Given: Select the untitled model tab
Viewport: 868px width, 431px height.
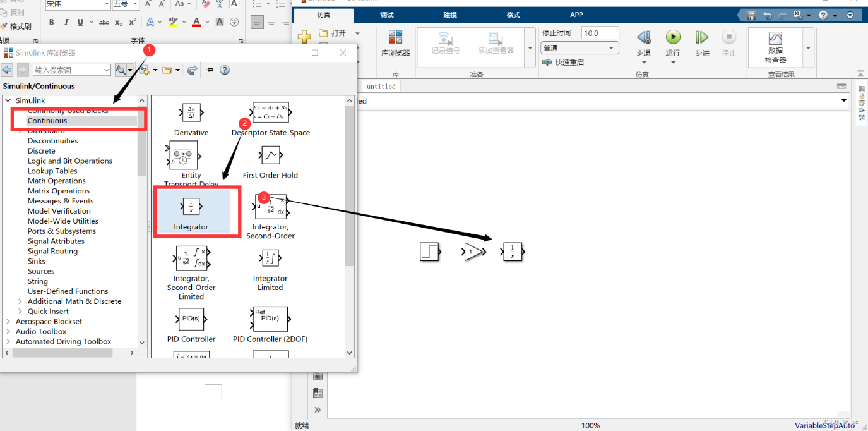Looking at the screenshot, I should pyautogui.click(x=381, y=87).
